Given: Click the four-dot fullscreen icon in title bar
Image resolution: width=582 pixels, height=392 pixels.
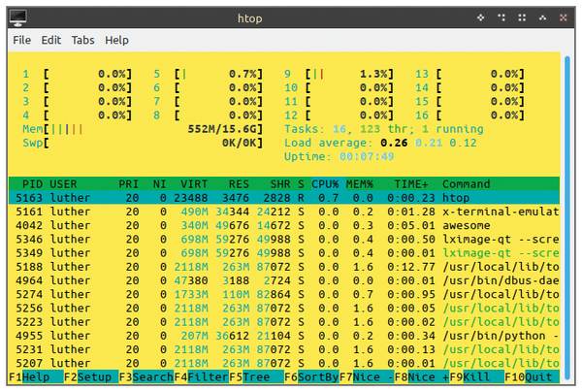Looking at the screenshot, I should point(522,17).
